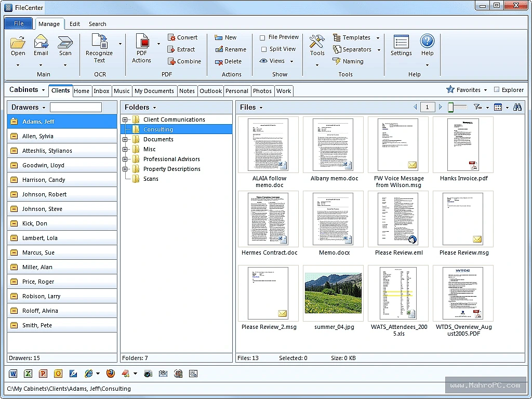Launch PowerPoint from the bottom toolbar
532x399 pixels.
click(43, 374)
